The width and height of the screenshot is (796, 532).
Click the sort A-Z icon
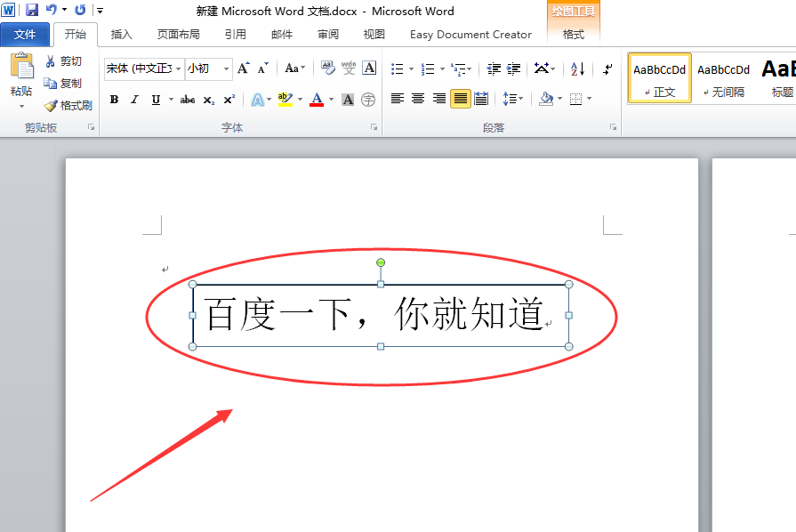578,69
